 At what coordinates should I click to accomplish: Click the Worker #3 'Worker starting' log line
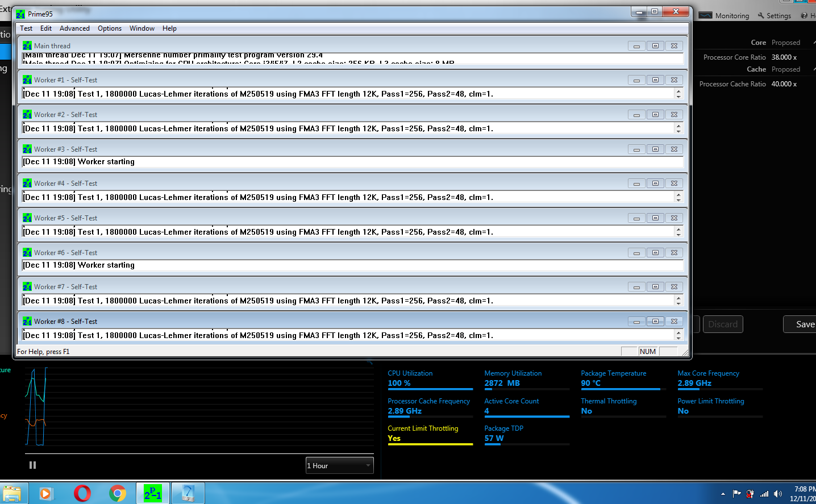[x=79, y=162]
